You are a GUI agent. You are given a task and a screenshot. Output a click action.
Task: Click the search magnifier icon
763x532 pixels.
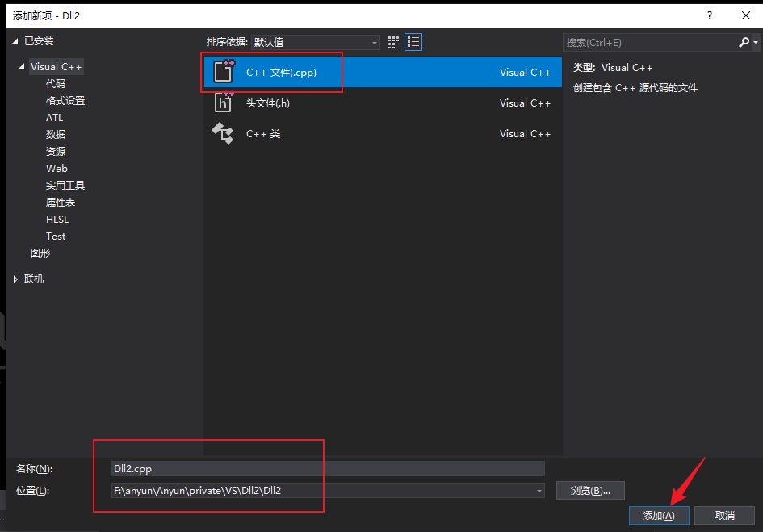(x=744, y=42)
